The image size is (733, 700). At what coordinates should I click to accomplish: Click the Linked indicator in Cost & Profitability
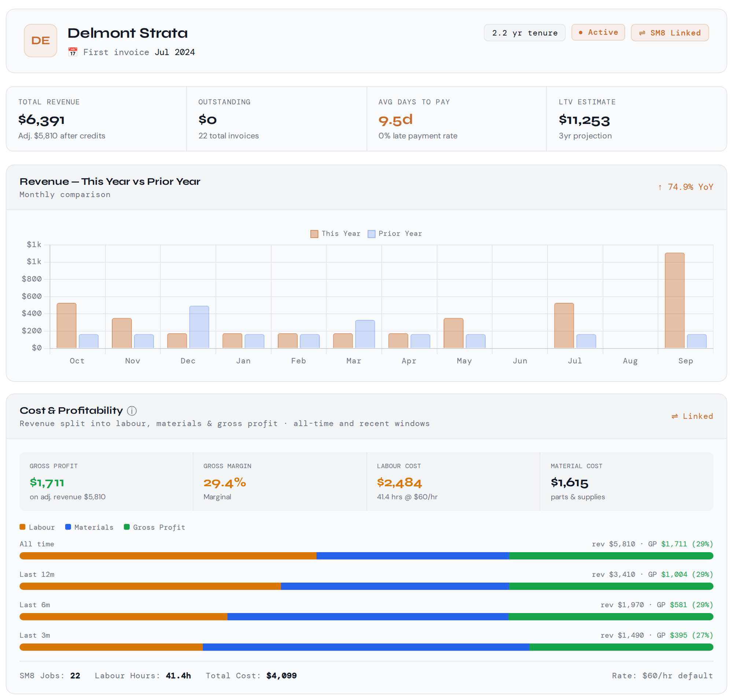pyautogui.click(x=692, y=416)
